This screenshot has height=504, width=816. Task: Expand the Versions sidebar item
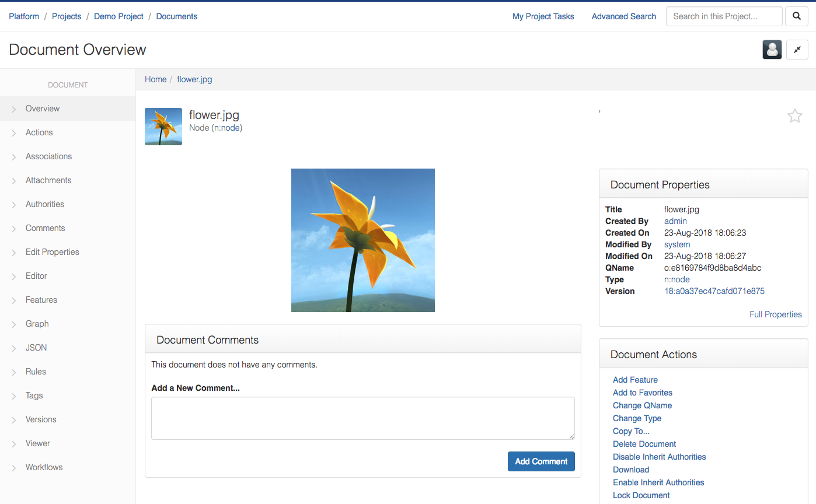[68, 419]
